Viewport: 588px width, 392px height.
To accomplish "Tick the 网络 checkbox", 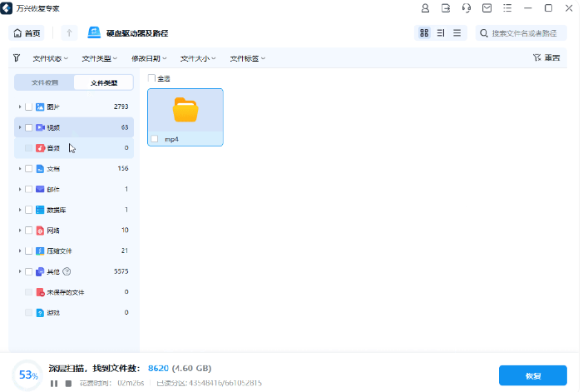I will (28, 231).
